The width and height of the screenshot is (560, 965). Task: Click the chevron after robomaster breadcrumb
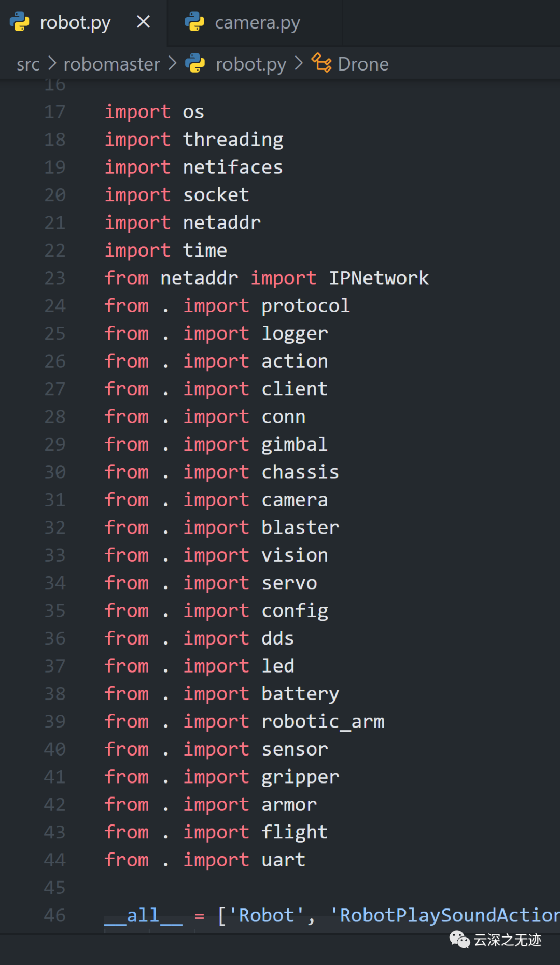click(x=173, y=63)
